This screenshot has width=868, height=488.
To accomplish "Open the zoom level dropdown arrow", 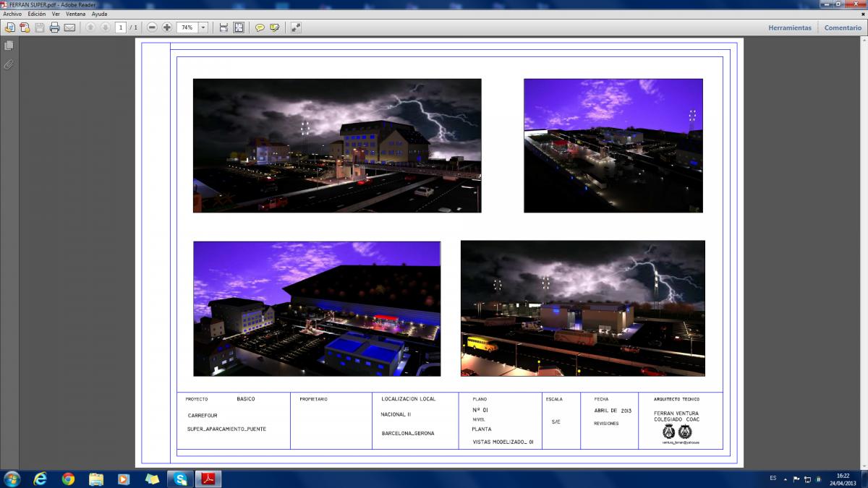I will (x=203, y=27).
